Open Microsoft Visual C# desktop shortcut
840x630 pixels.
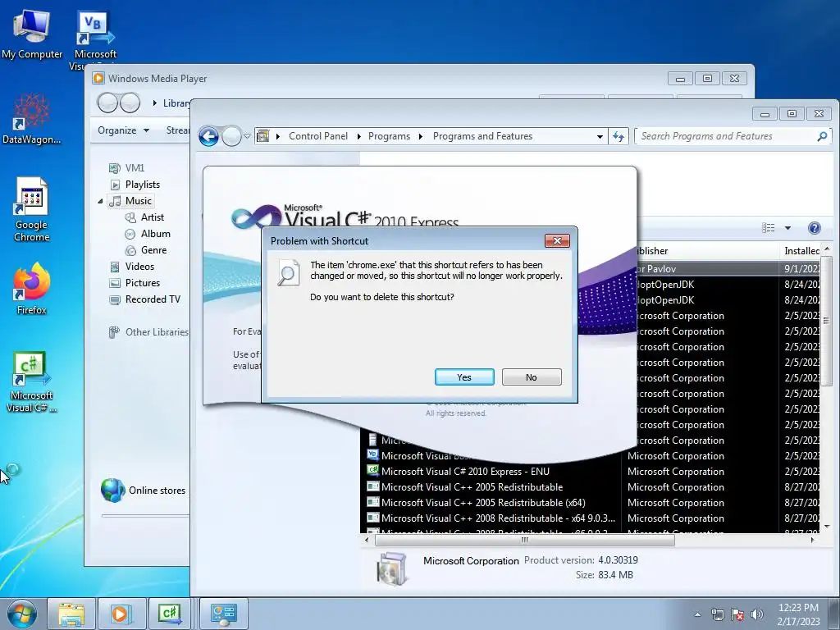point(32,382)
